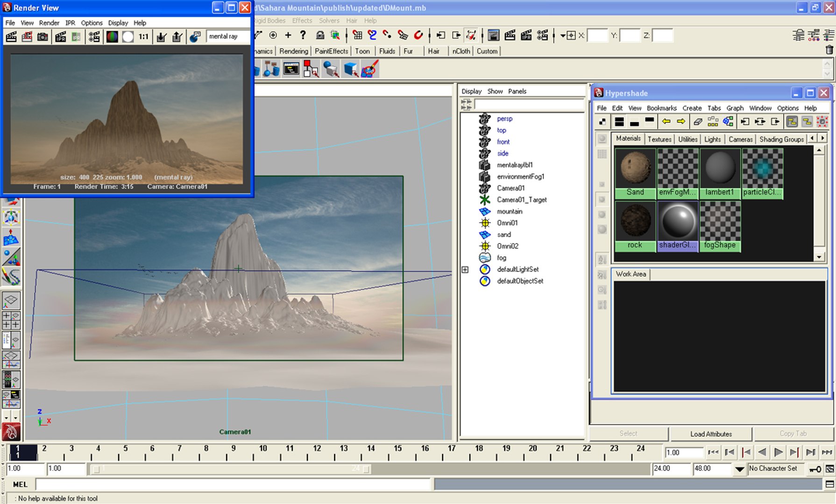Click Copy Tab button

click(793, 434)
